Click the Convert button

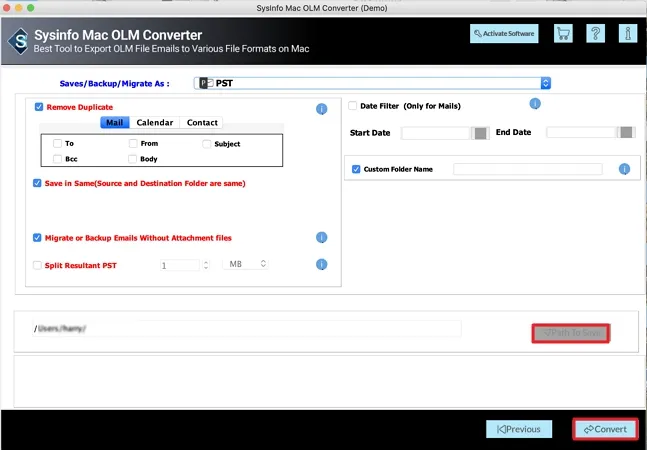(605, 429)
